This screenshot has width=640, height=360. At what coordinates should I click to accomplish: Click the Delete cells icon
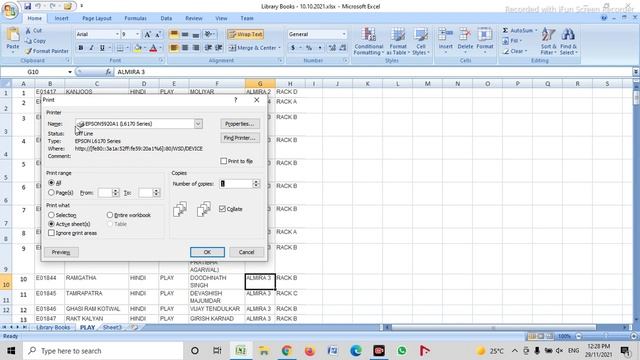coord(465,35)
